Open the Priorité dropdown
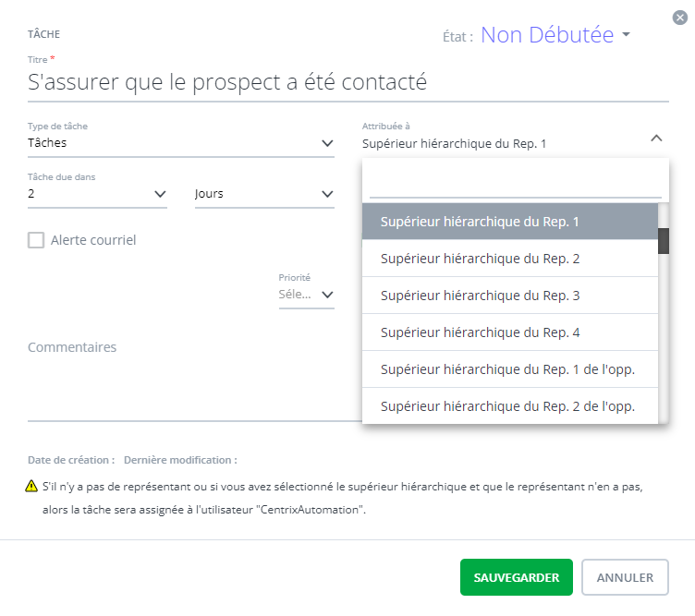 click(326, 295)
